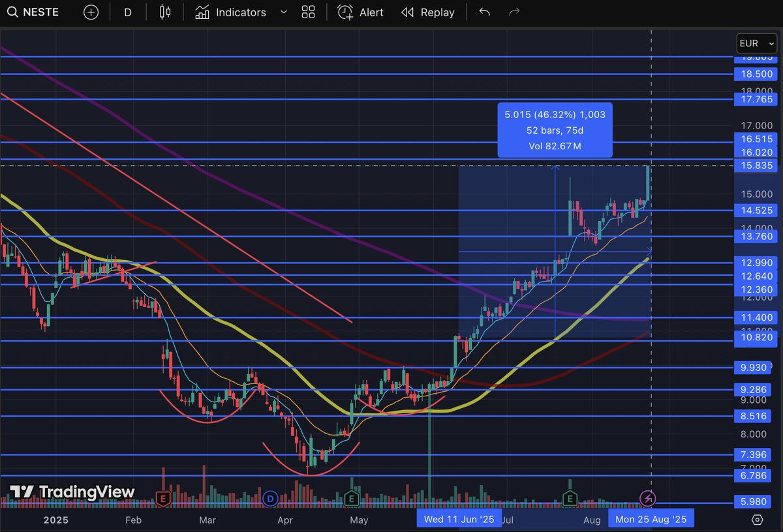Click the TradingView logo
This screenshot has width=783, height=532.
click(70, 492)
